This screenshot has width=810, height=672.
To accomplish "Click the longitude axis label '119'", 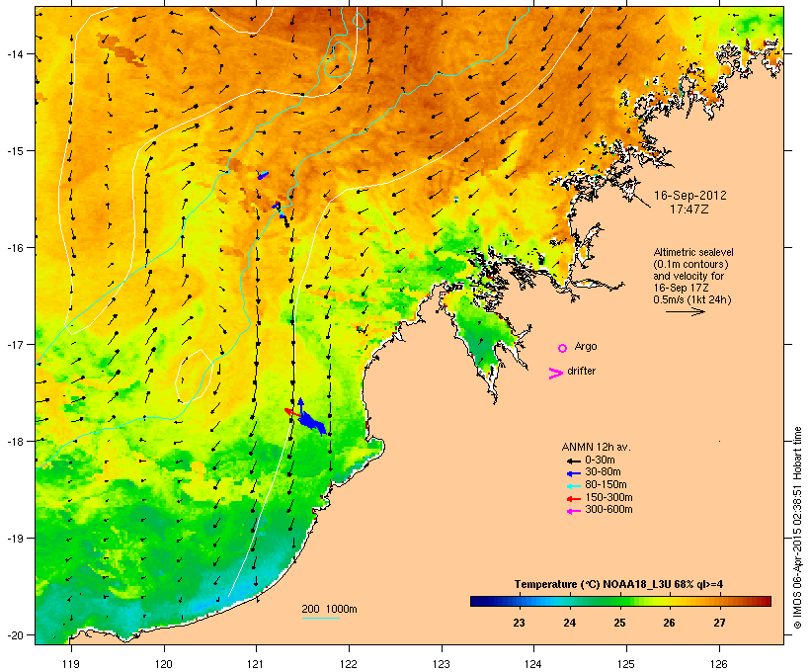I will pos(71,664).
